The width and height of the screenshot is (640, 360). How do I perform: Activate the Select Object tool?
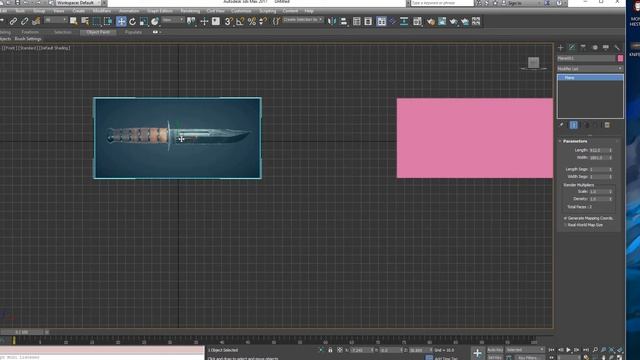73,21
